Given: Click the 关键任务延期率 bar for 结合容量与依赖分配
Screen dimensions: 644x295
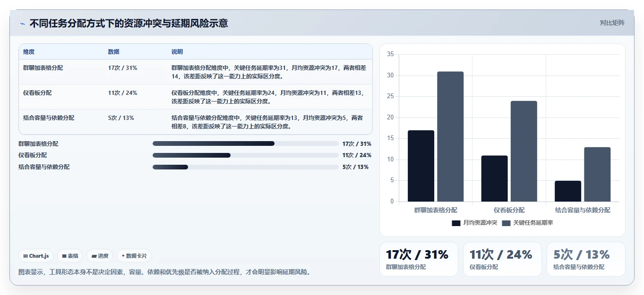Looking at the screenshot, I should coord(597,175).
